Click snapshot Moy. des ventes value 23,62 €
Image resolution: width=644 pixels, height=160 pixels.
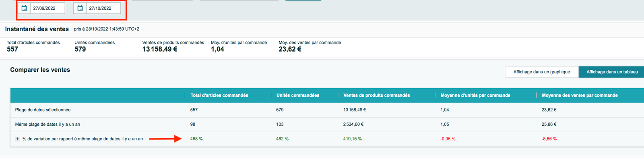point(290,49)
